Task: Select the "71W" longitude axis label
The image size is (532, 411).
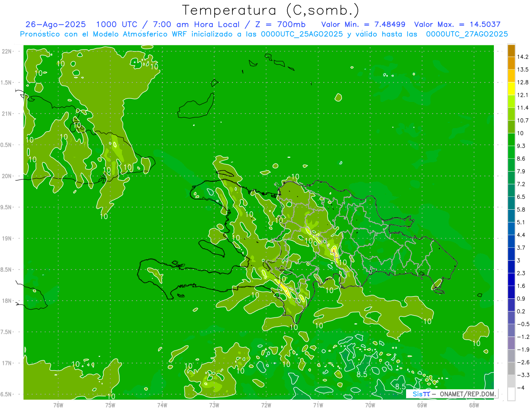Action: [318, 405]
